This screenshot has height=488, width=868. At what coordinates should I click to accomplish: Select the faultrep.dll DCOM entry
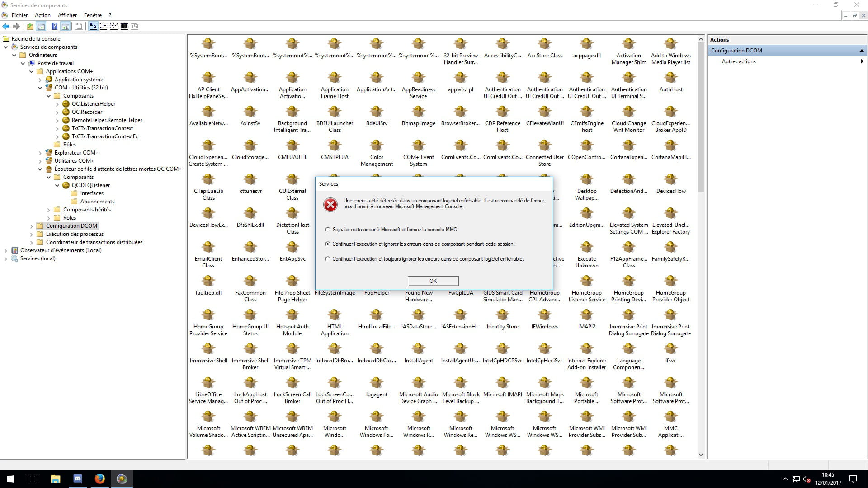coord(208,286)
